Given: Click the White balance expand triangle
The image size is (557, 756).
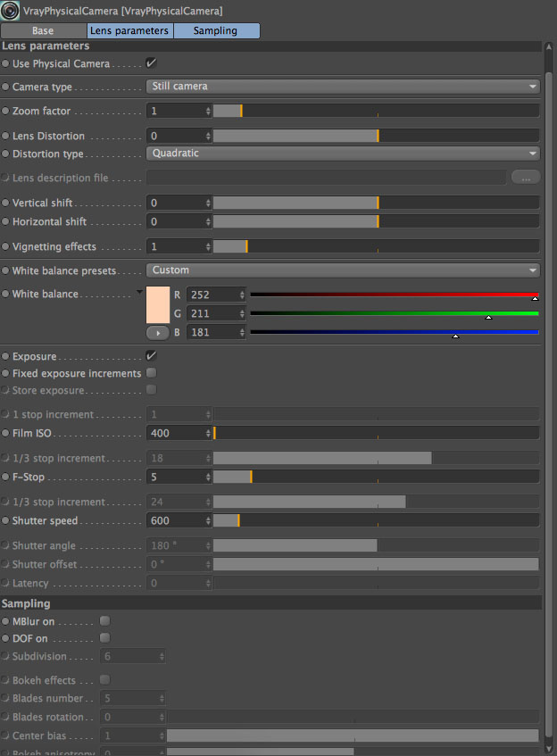Looking at the screenshot, I should pyautogui.click(x=139, y=292).
